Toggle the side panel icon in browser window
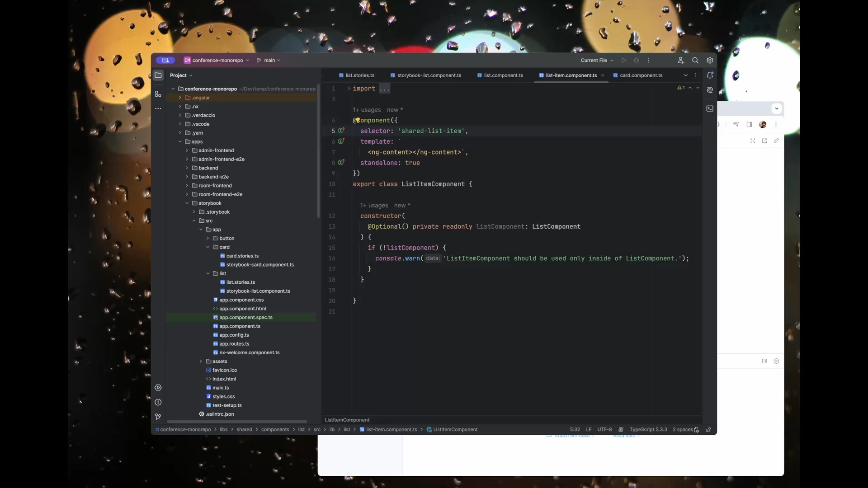The height and width of the screenshot is (488, 868). [x=749, y=124]
